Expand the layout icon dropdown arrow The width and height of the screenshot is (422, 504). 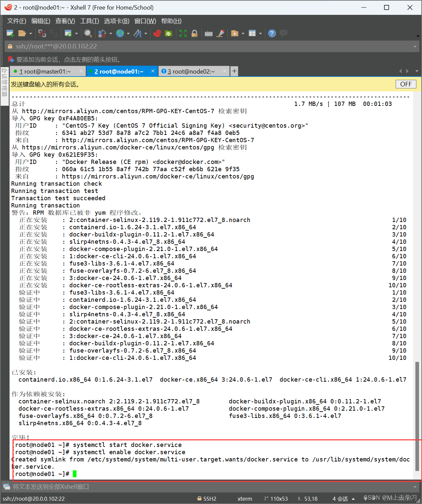click(x=260, y=34)
